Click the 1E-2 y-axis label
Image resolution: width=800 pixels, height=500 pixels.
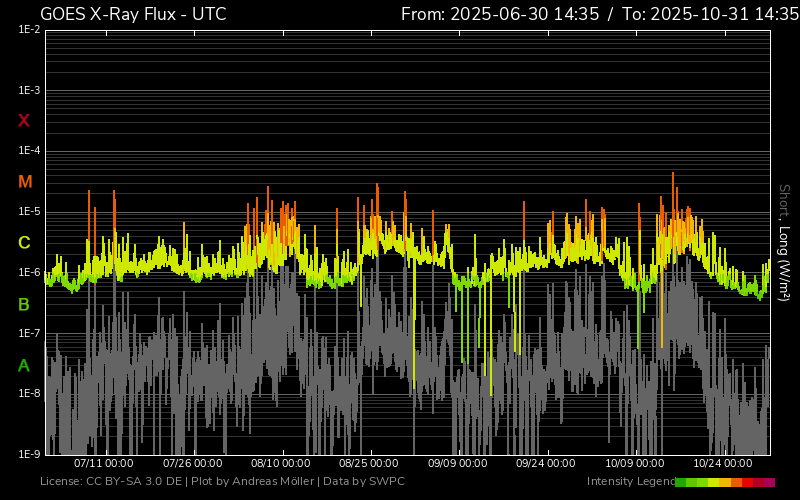pyautogui.click(x=29, y=30)
